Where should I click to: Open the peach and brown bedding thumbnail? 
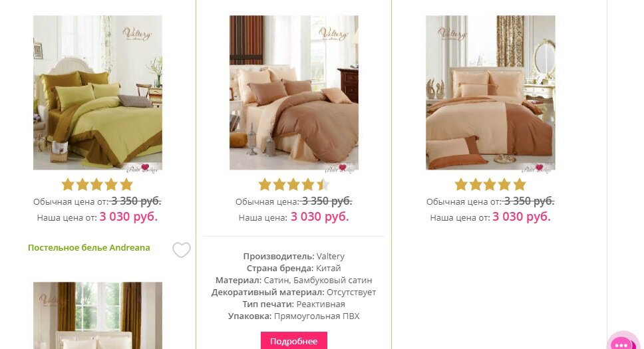point(490,93)
